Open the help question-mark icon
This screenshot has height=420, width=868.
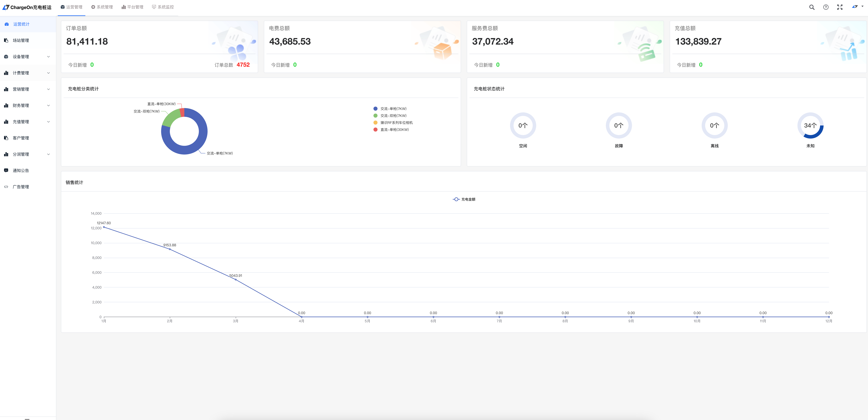pos(826,7)
